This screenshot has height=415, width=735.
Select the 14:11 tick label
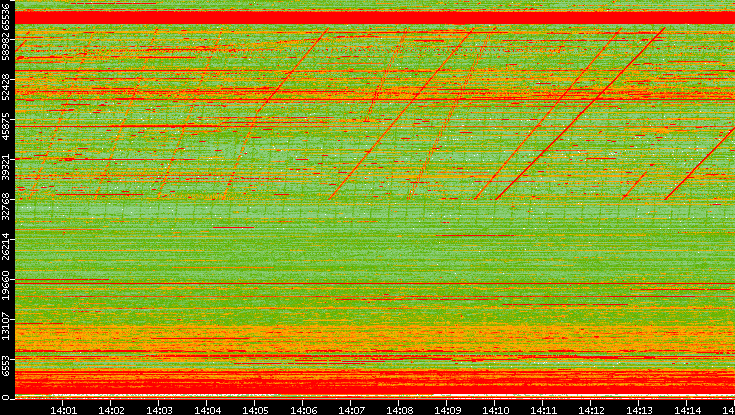pyautogui.click(x=543, y=410)
